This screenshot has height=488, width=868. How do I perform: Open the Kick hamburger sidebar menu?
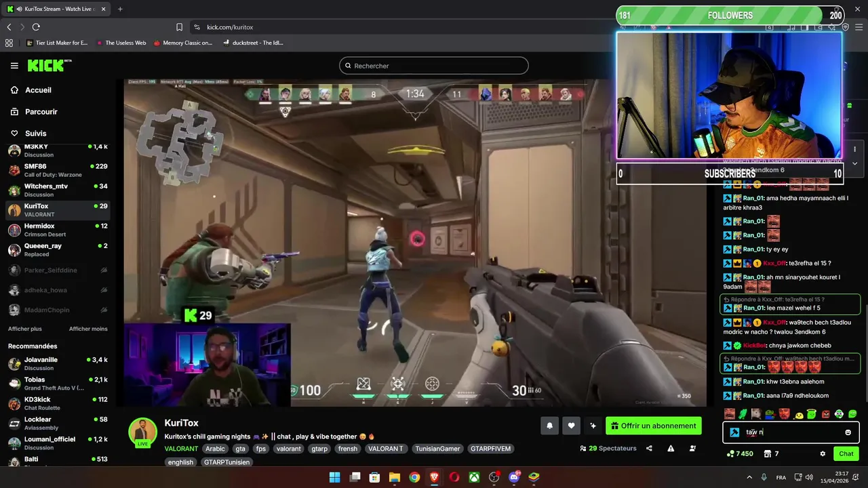14,66
